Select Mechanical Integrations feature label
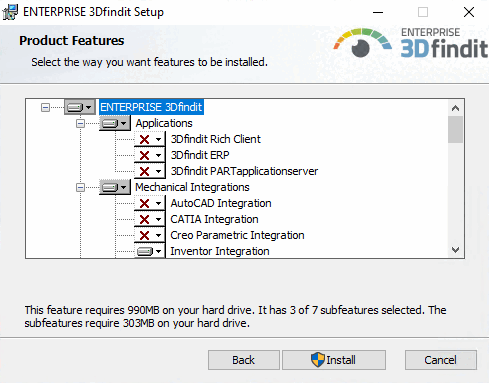The height and width of the screenshot is (383, 489). click(x=192, y=187)
